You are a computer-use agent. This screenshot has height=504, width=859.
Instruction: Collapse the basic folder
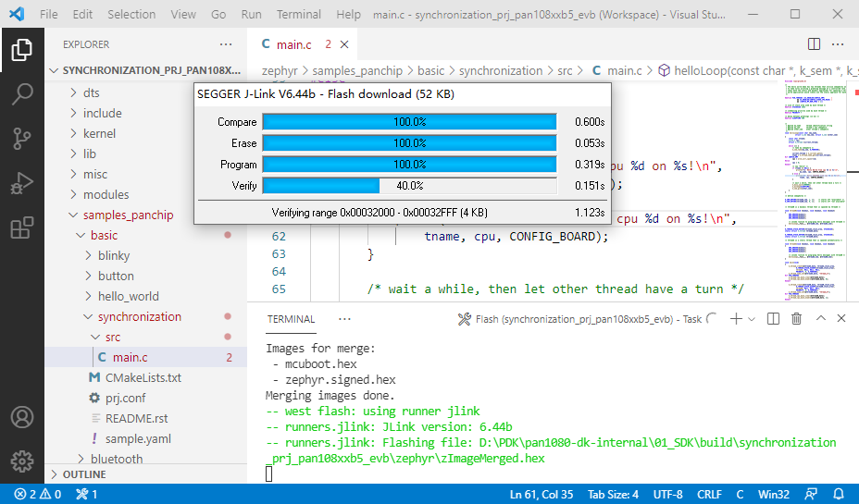click(x=145, y=235)
